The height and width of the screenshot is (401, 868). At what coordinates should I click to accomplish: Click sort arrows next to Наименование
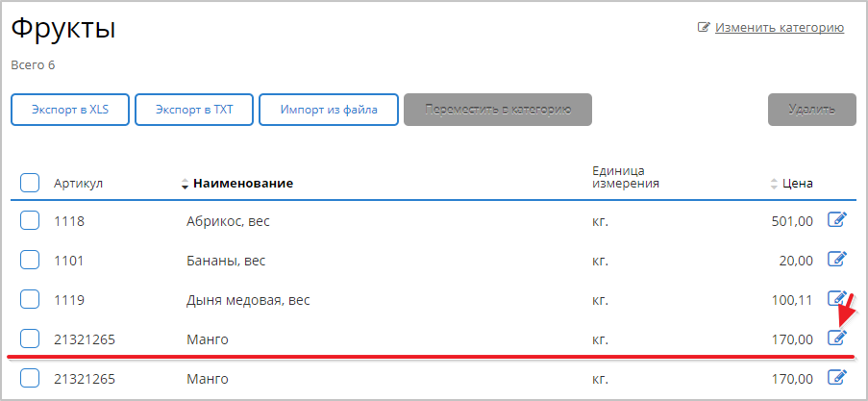(x=186, y=184)
